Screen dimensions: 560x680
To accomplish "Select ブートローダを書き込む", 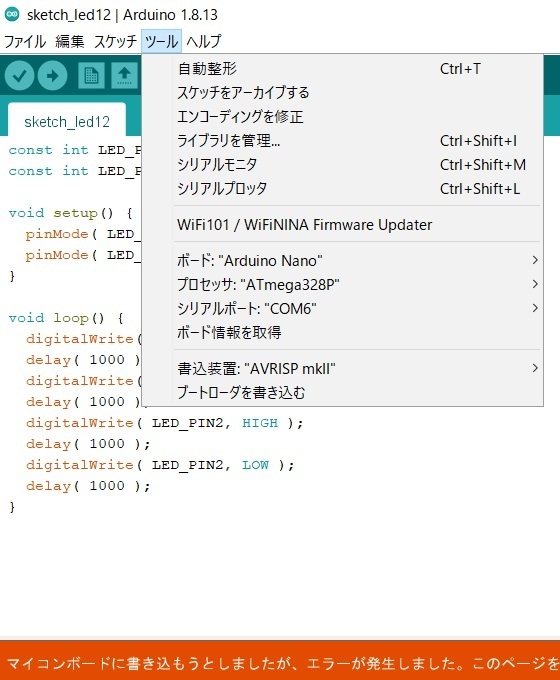I will pos(343,392).
